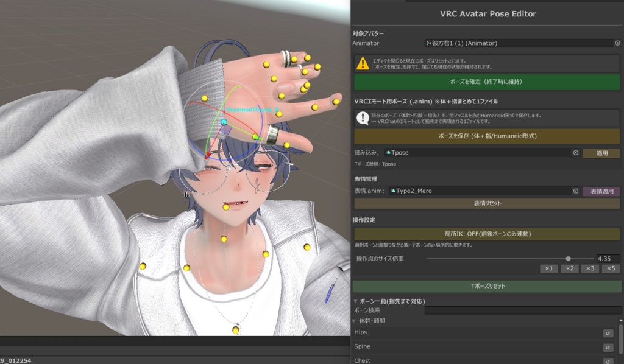Viewport: 624px width, 364px height.
Task: Click the VRC Avatar Pose Editor title
Action: pyautogui.click(x=488, y=14)
